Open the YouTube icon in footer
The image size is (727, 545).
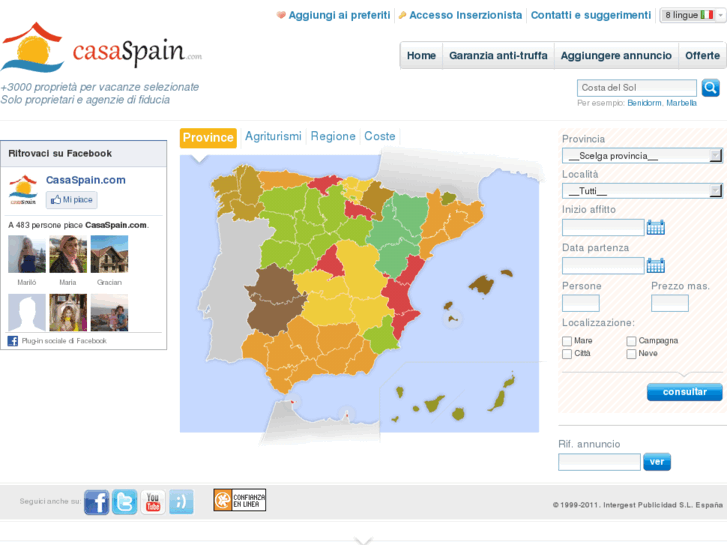point(153,502)
